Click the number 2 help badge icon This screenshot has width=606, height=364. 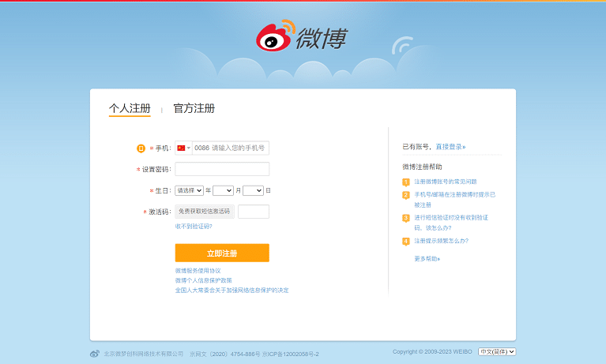click(x=406, y=194)
